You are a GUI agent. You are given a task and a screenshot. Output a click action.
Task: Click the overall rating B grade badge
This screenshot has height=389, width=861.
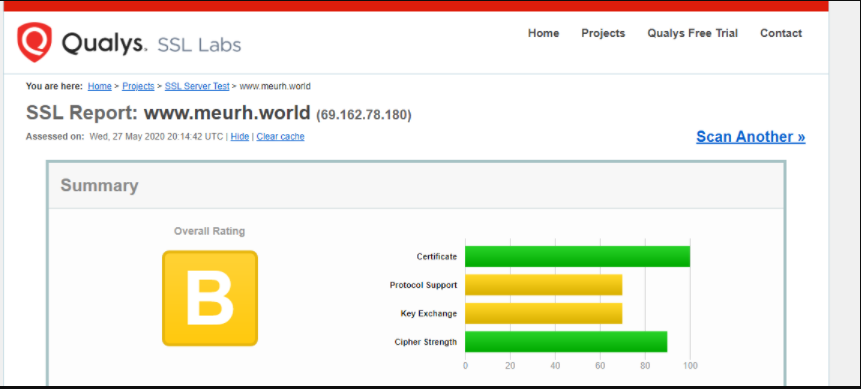pyautogui.click(x=210, y=298)
